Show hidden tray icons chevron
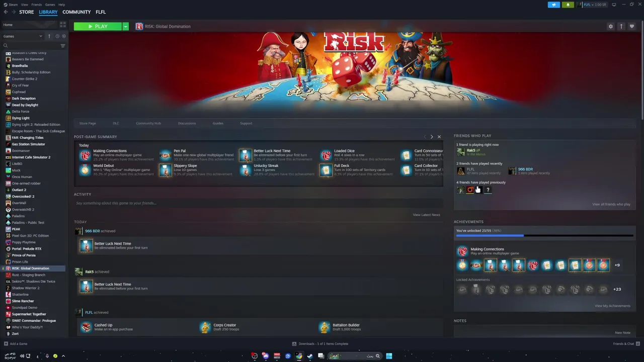The image size is (644, 362). coord(63,356)
